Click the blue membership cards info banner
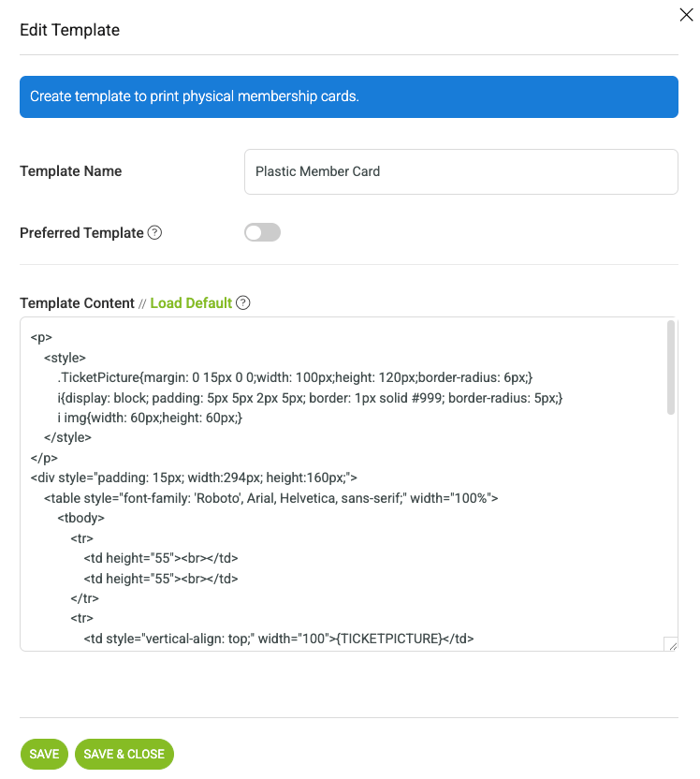Screen dimensions: 700x779 tap(349, 96)
